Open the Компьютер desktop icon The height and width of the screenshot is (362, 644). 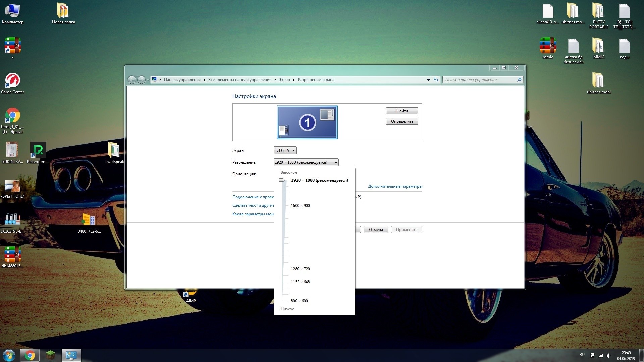pyautogui.click(x=12, y=13)
